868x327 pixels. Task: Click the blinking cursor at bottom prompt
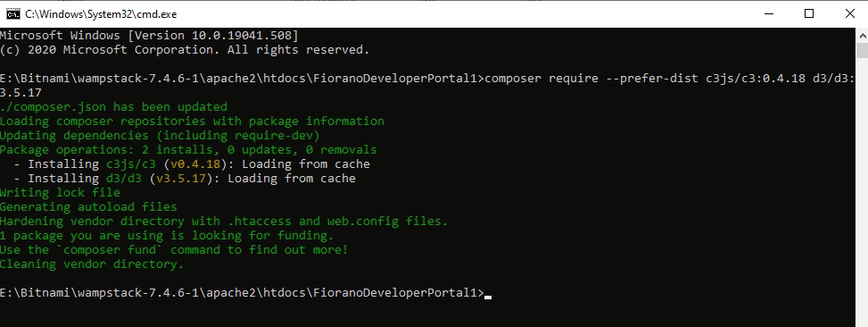coord(488,297)
